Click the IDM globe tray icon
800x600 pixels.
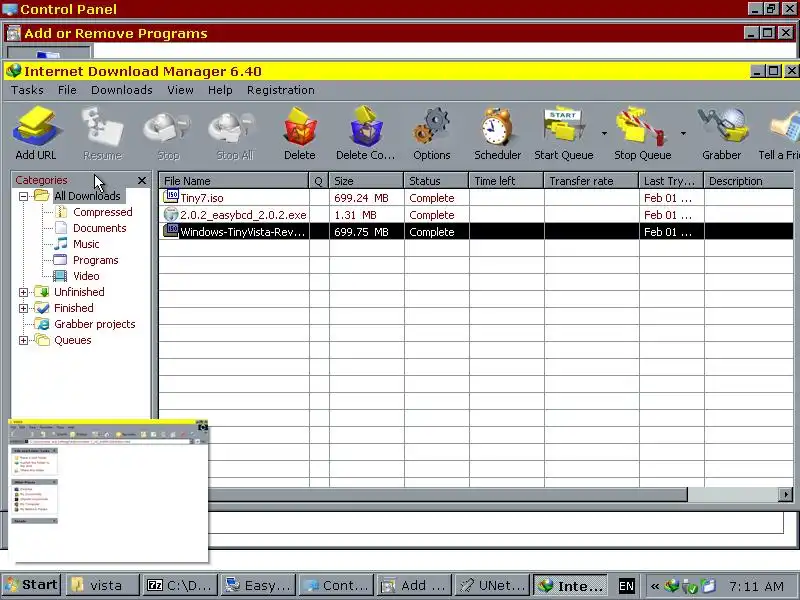point(671,586)
